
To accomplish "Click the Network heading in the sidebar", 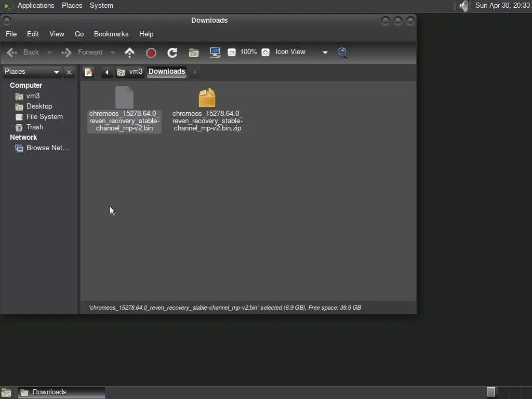I will click(23, 137).
